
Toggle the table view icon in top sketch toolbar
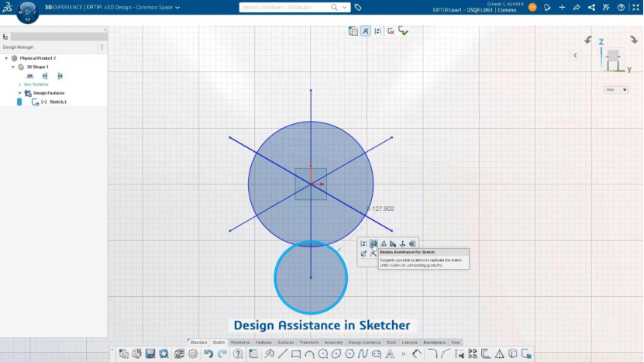point(353,31)
